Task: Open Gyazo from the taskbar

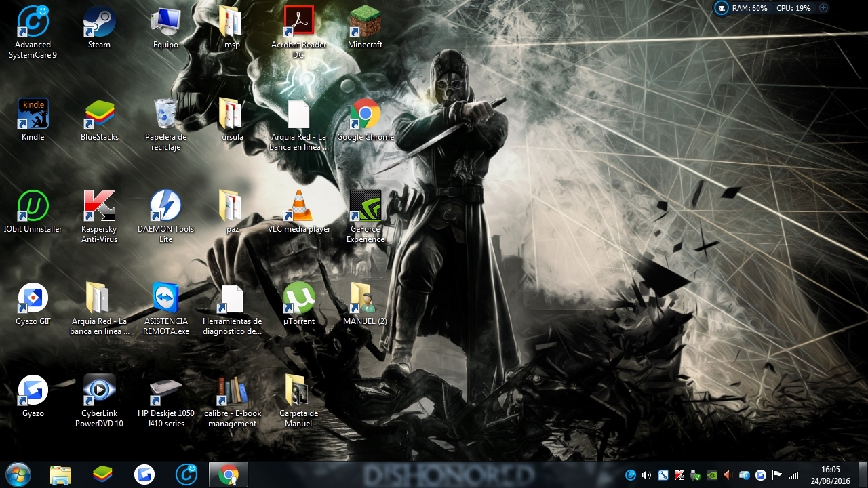Action: (144, 474)
